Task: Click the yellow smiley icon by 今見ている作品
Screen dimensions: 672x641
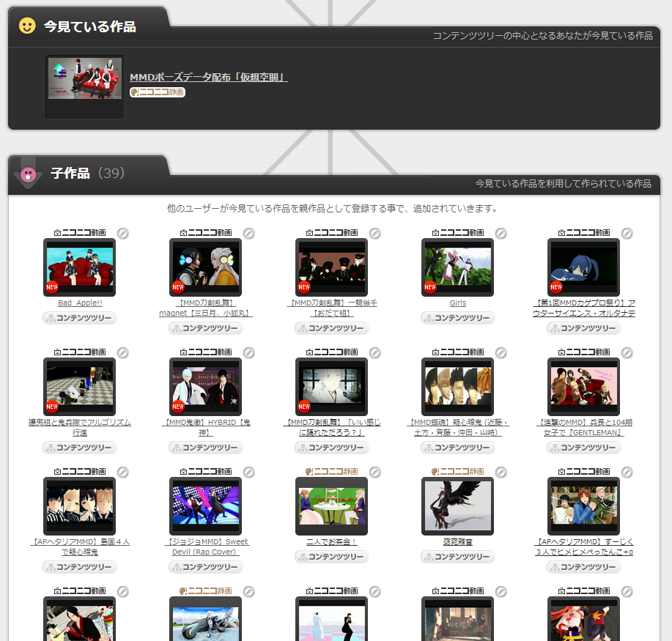Action: (x=27, y=26)
